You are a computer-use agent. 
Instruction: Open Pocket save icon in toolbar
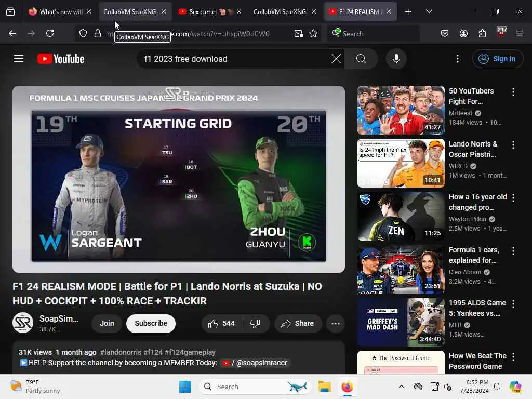click(x=445, y=33)
